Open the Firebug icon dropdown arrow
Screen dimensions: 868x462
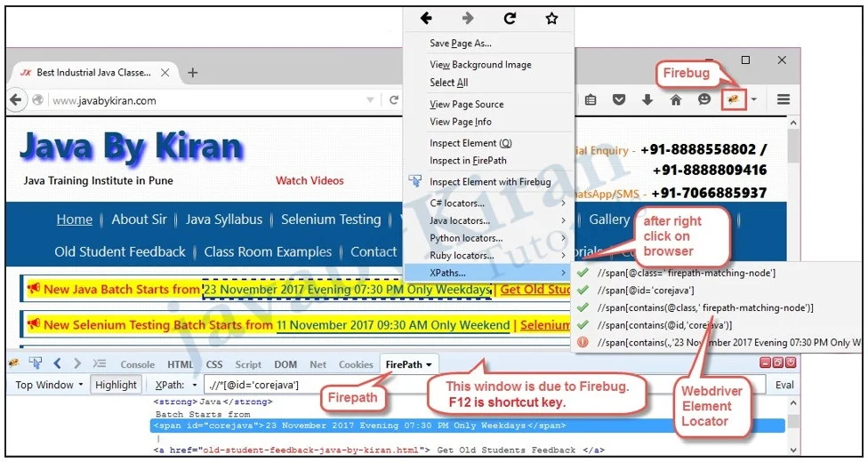click(753, 100)
